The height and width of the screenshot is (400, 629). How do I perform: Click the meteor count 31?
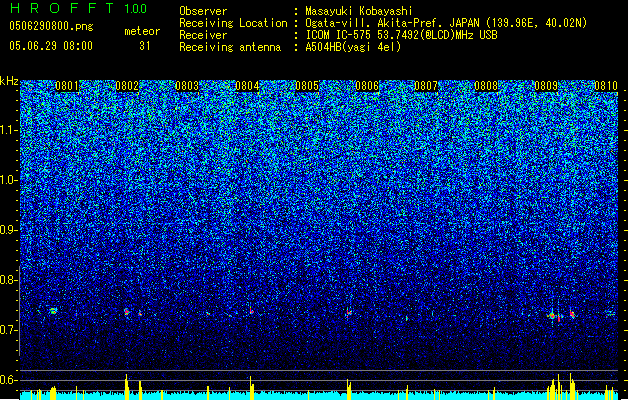[x=145, y=46]
